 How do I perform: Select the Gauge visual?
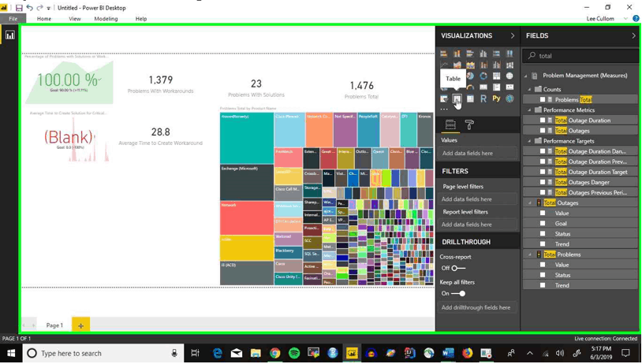(x=470, y=87)
